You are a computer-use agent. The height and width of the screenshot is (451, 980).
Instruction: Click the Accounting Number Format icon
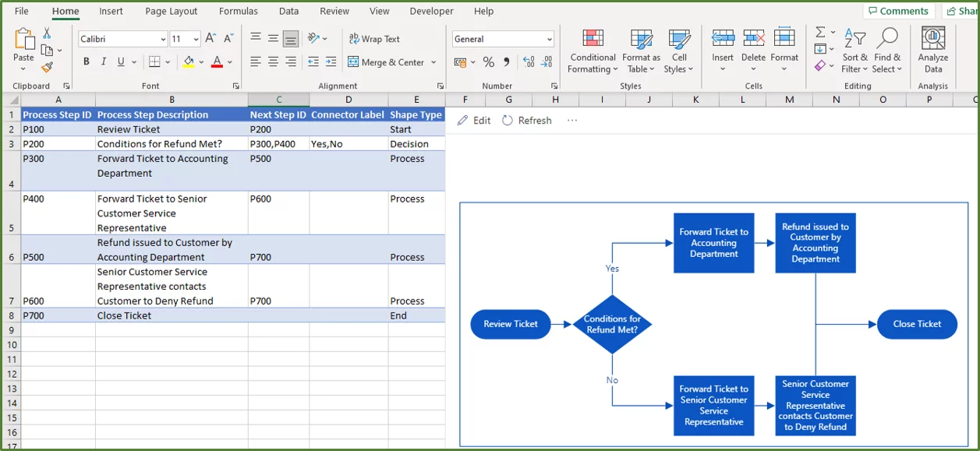[x=460, y=62]
